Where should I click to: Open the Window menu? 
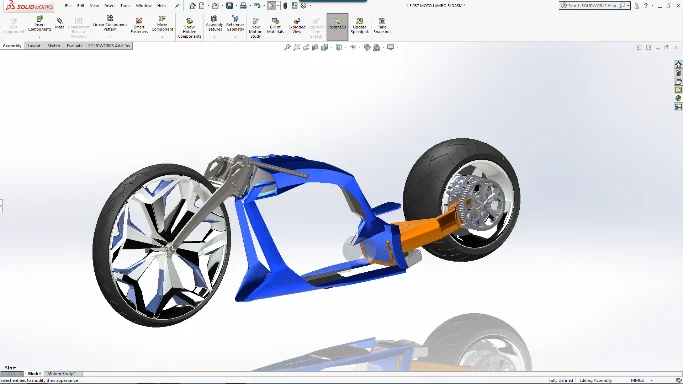(x=143, y=6)
